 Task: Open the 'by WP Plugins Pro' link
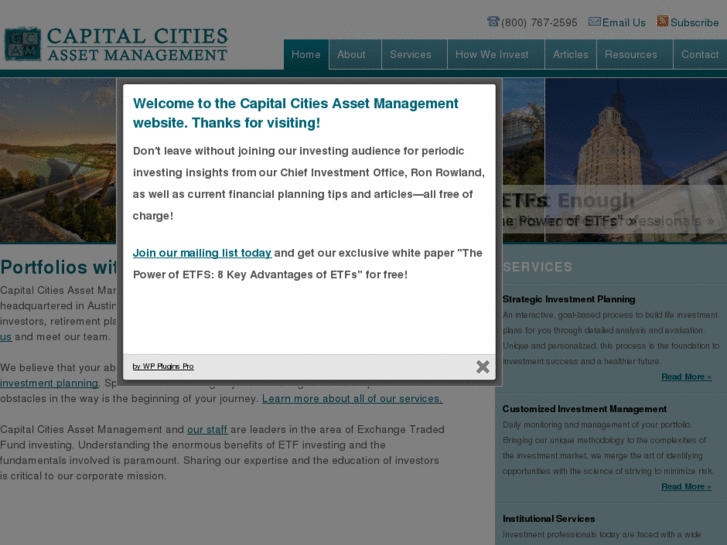point(163,366)
